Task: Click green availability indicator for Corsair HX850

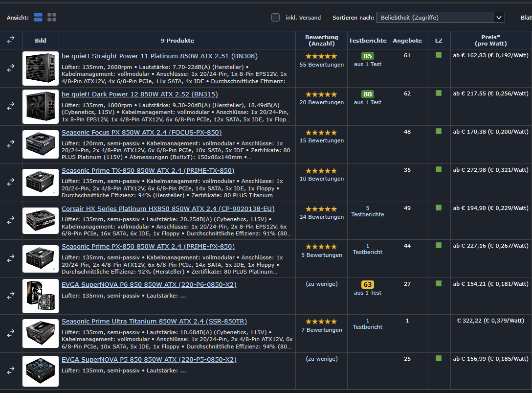Action: point(439,208)
